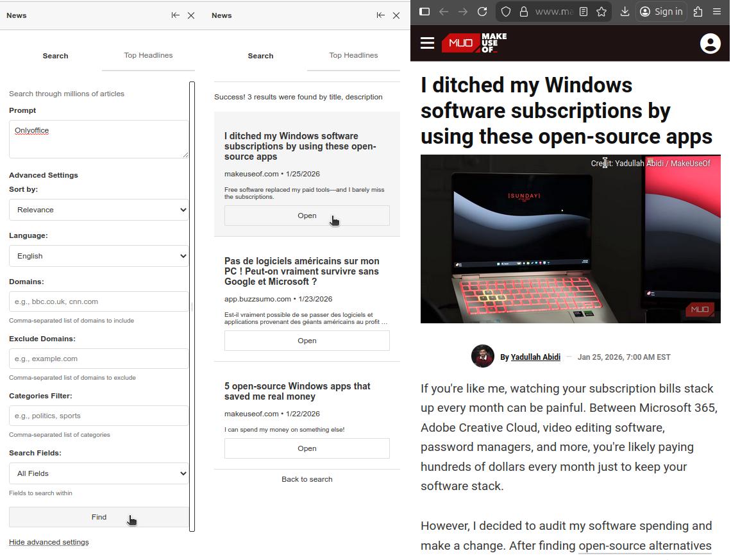Click the MakeUseOf account profile icon
731x560 pixels.
pos(710,43)
